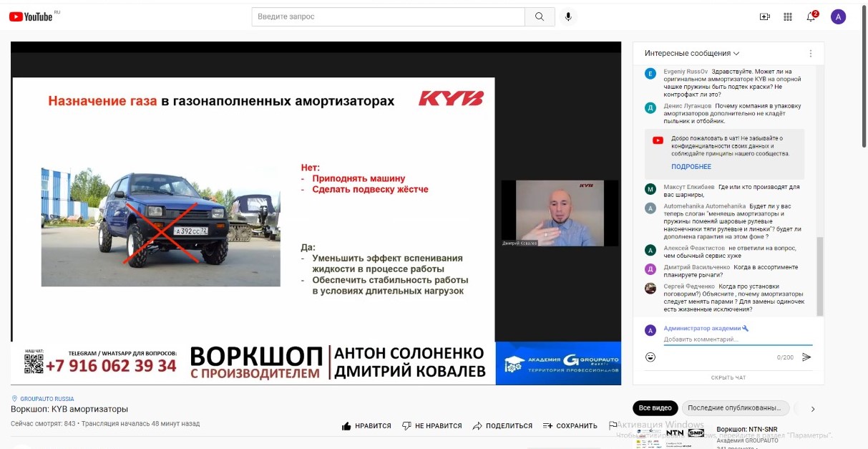Click Алексей Феактистов's avatar in chat
Viewport: 868px width, 449px height.
[x=650, y=250]
